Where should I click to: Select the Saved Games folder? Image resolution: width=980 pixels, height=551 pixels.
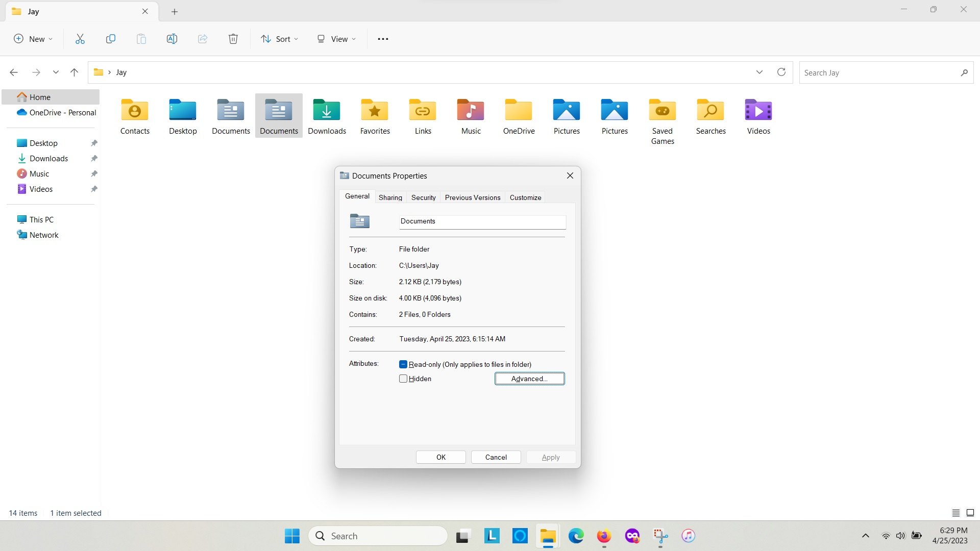663,121
